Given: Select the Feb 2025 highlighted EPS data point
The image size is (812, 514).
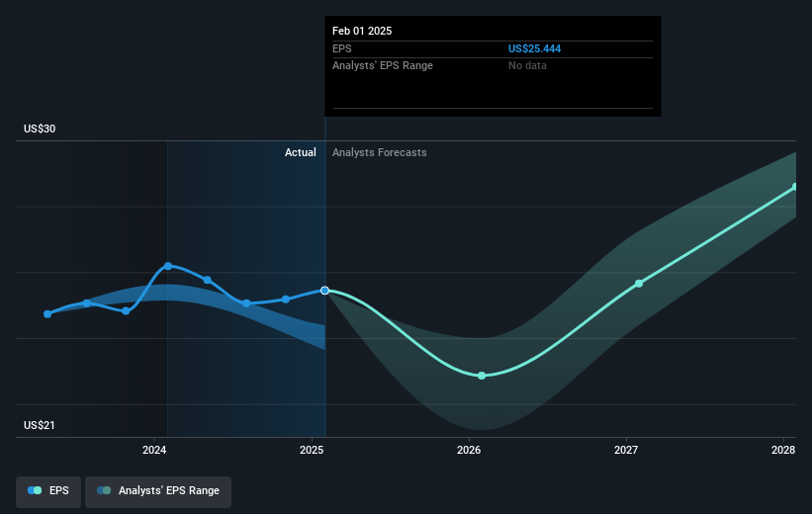Looking at the screenshot, I should (x=324, y=291).
